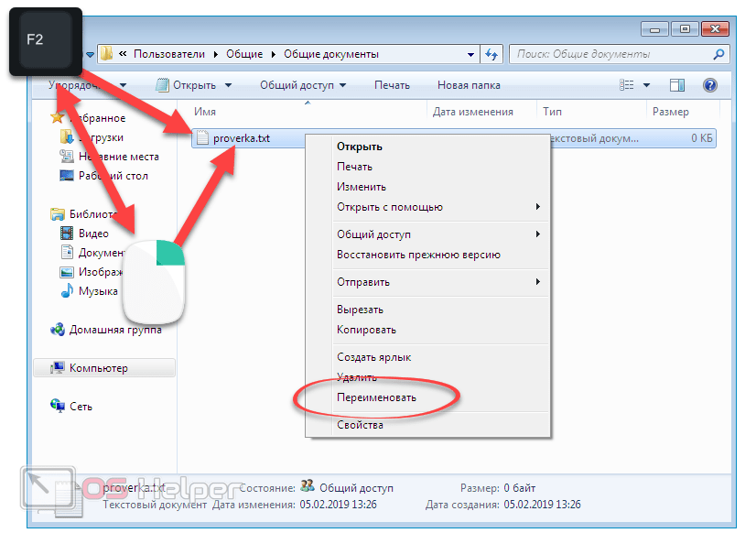Screen dimensions: 756x533
Task: Click Дата создания value in details pane
Action: point(542,505)
